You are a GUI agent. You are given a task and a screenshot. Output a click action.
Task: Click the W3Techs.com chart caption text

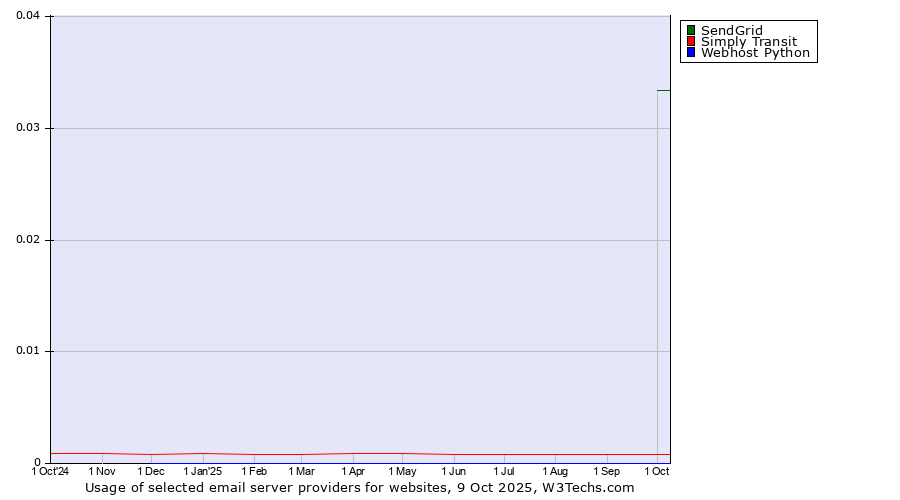tap(360, 488)
